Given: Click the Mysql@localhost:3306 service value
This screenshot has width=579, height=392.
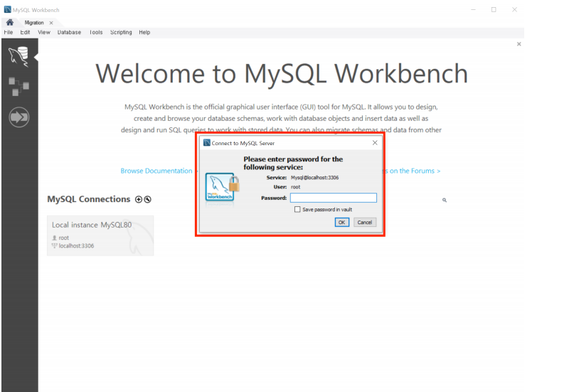Looking at the screenshot, I should pos(314,178).
